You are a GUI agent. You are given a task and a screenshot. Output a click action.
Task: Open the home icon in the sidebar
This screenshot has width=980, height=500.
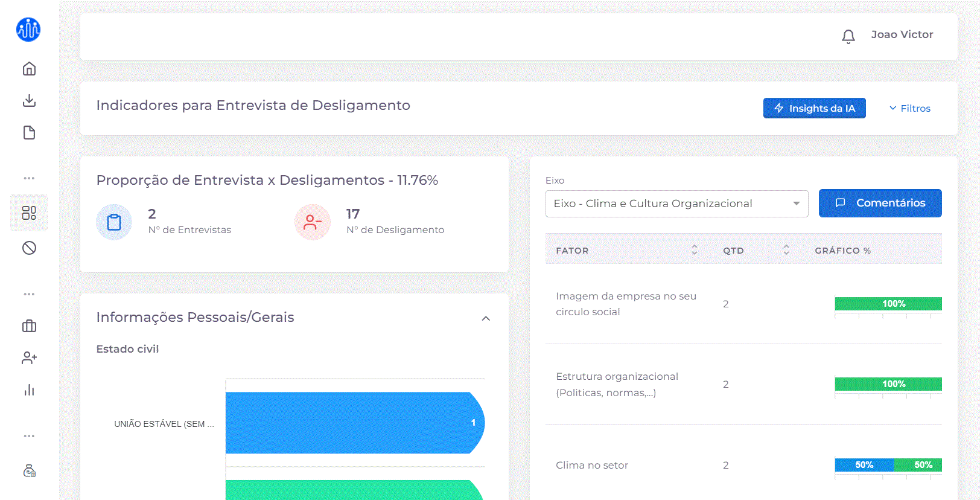pyautogui.click(x=29, y=69)
